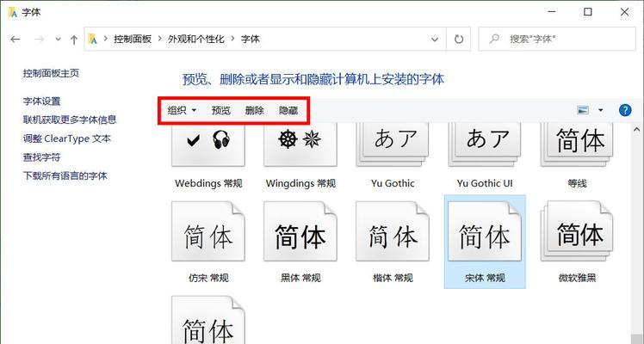This screenshot has width=644, height=344.
Task: Open 外观和个性化 breadcrumb
Action: [x=196, y=40]
